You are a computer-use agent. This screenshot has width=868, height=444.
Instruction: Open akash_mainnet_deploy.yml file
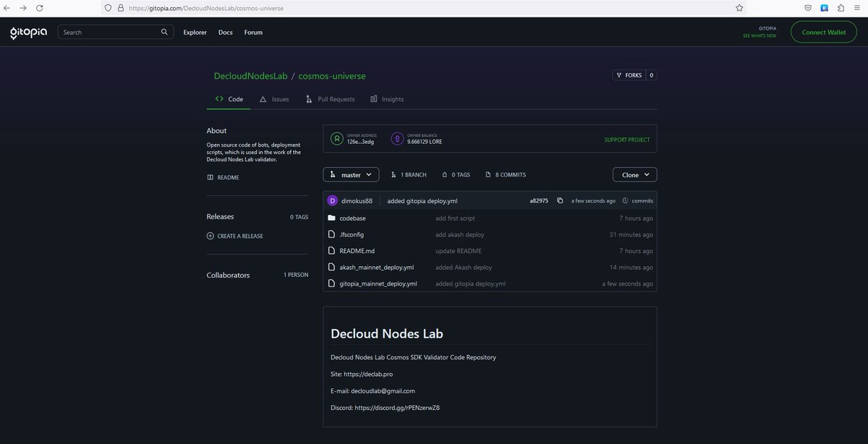click(x=377, y=268)
